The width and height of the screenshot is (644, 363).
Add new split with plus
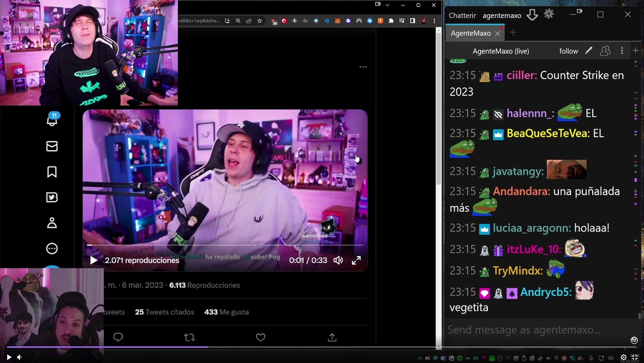635,50
